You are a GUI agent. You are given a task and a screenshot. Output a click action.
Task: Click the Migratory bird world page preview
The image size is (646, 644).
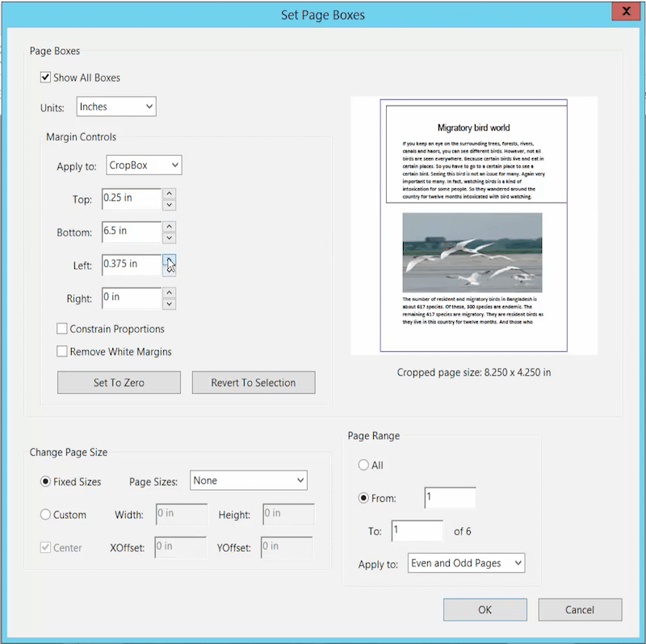click(472, 226)
